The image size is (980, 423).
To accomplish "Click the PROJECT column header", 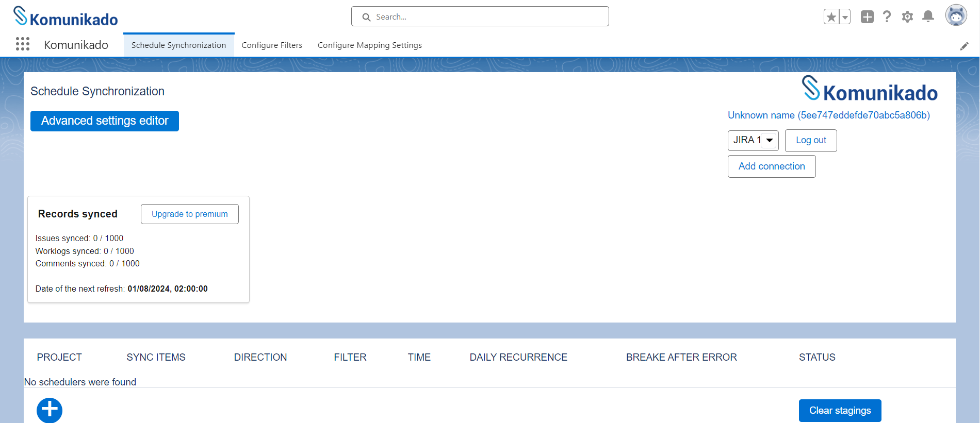I will click(59, 357).
